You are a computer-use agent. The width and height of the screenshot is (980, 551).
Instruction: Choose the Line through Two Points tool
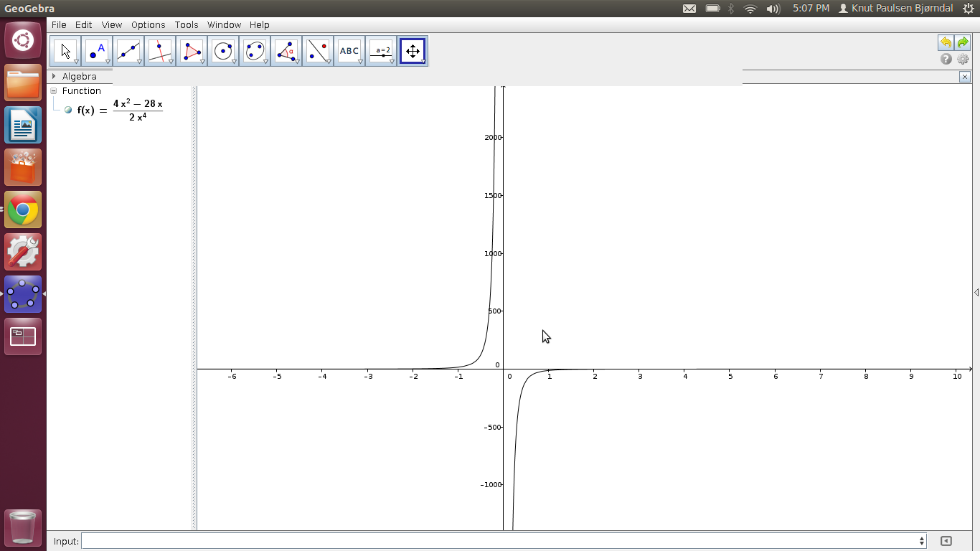pos(128,51)
